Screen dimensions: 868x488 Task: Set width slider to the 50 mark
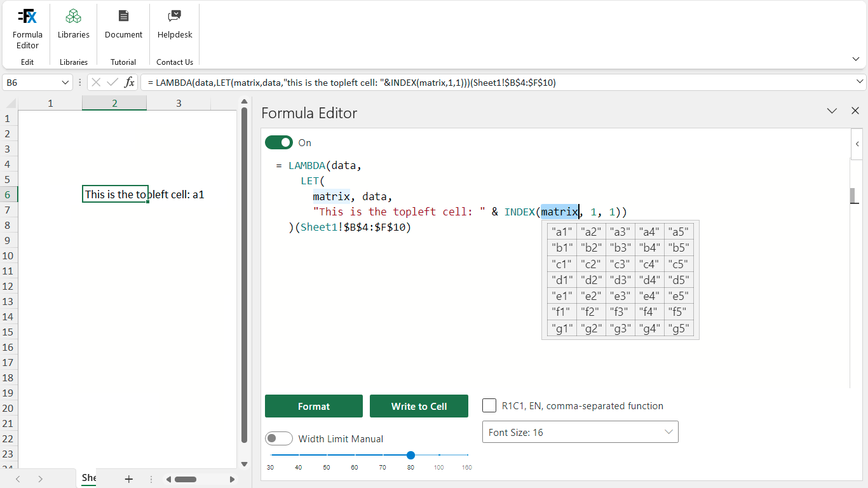point(327,455)
